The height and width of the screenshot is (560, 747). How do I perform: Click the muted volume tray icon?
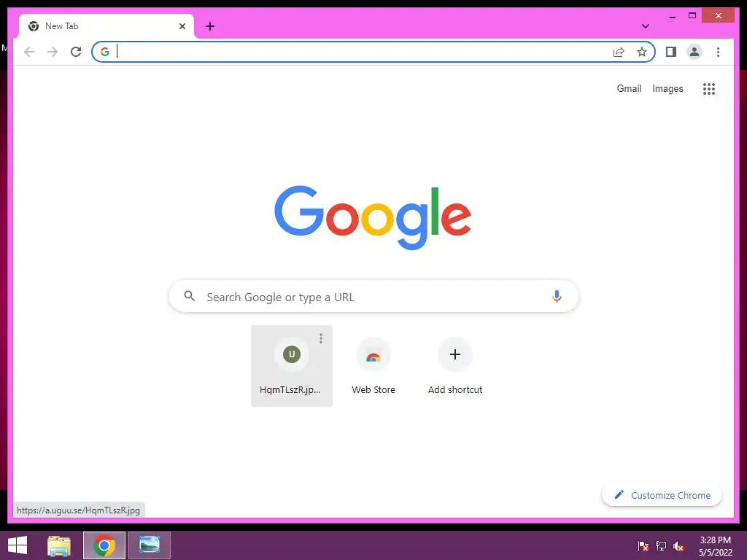[x=678, y=546]
